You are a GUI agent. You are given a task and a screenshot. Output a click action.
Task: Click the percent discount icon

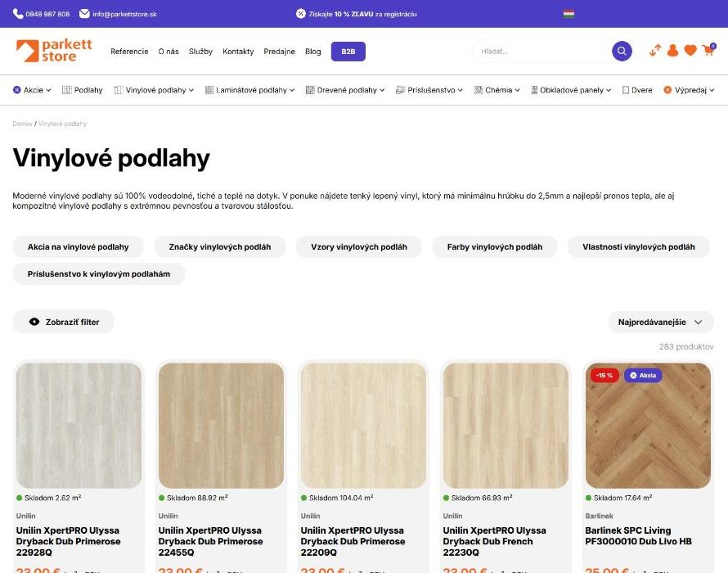pos(301,14)
